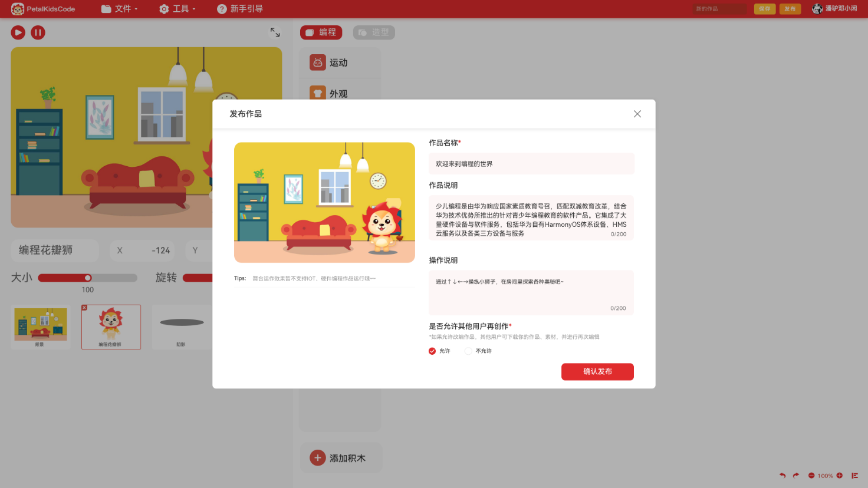868x488 pixels.
Task: Select the 背景 background thumbnail
Action: click(40, 327)
